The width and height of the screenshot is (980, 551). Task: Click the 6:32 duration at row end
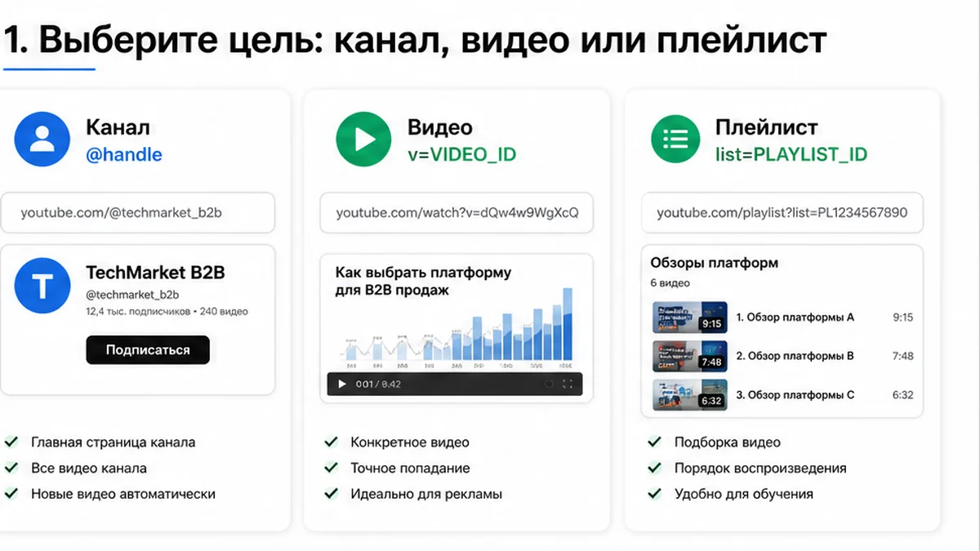tap(903, 395)
